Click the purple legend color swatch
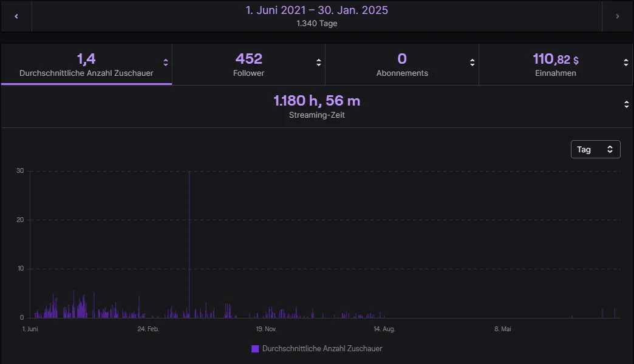The height and width of the screenshot is (364, 634). [255, 349]
